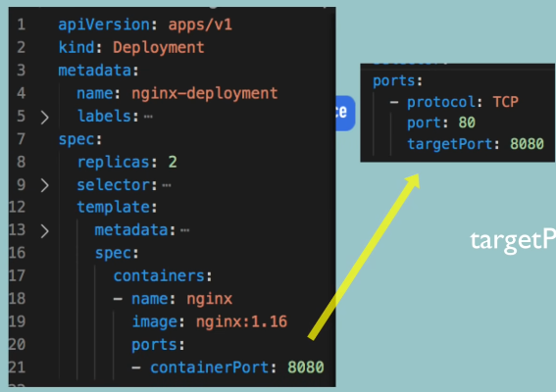Click the blue badge beside the editor

pyautogui.click(x=345, y=113)
